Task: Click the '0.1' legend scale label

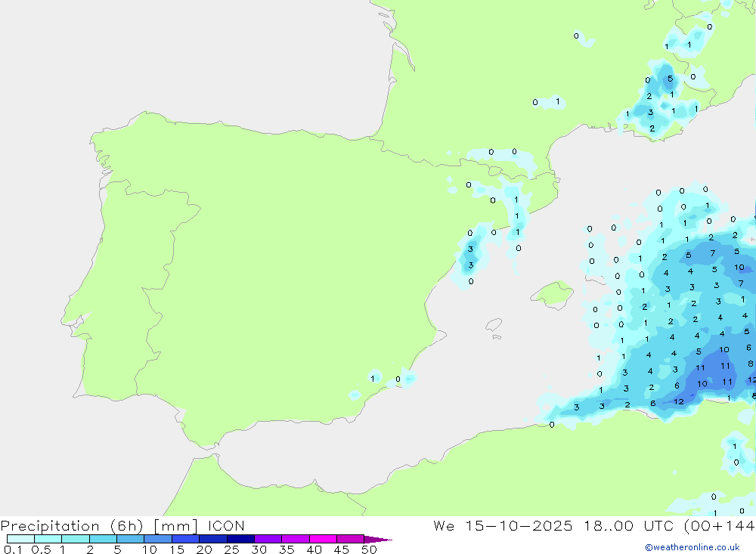Action: coord(13,549)
